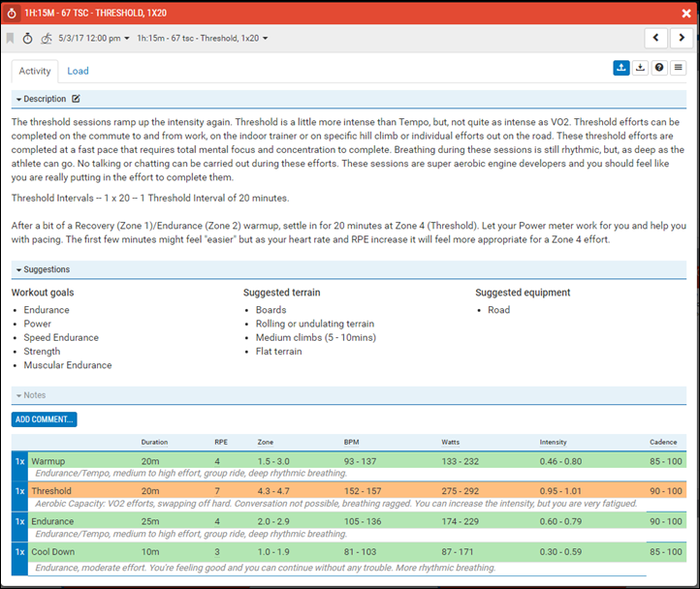The width and height of the screenshot is (700, 589).
Task: Click Endurance zone value 2.0 - 2.9
Action: point(273,521)
